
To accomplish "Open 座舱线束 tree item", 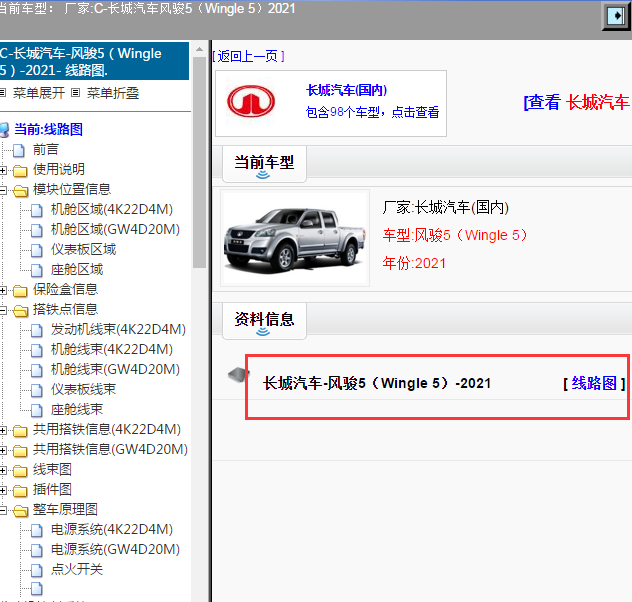I will pos(77,410).
